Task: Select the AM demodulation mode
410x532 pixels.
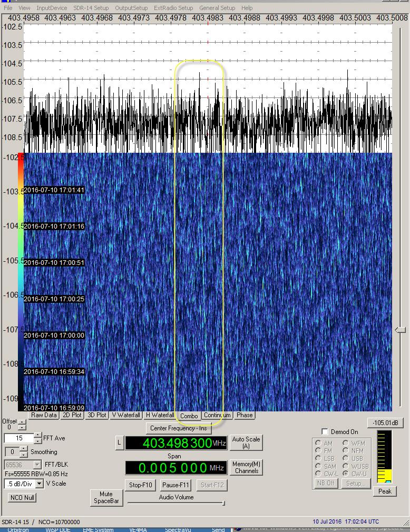Action: [x=318, y=443]
